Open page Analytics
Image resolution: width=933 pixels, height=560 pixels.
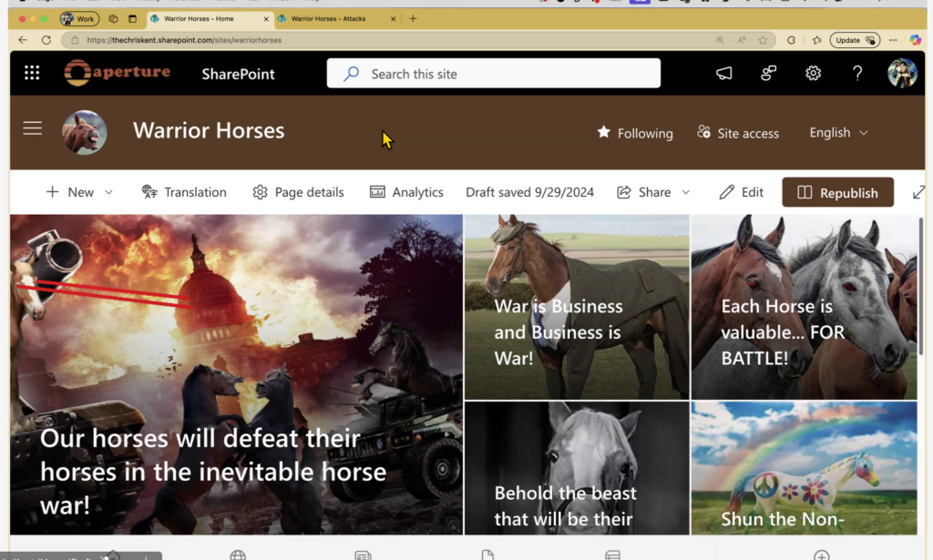tap(406, 192)
